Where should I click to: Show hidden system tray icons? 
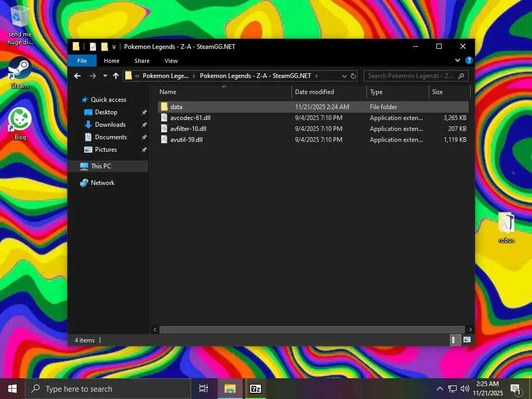(x=440, y=389)
